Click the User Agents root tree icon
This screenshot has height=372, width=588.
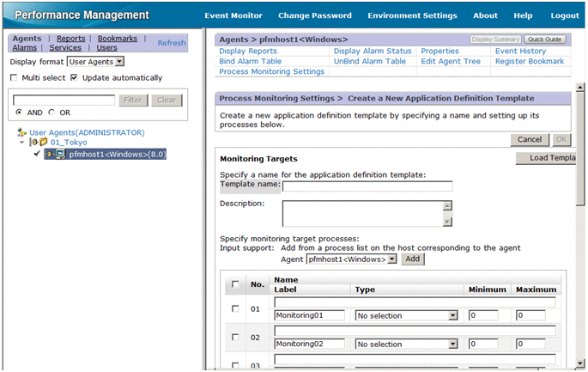(21, 133)
